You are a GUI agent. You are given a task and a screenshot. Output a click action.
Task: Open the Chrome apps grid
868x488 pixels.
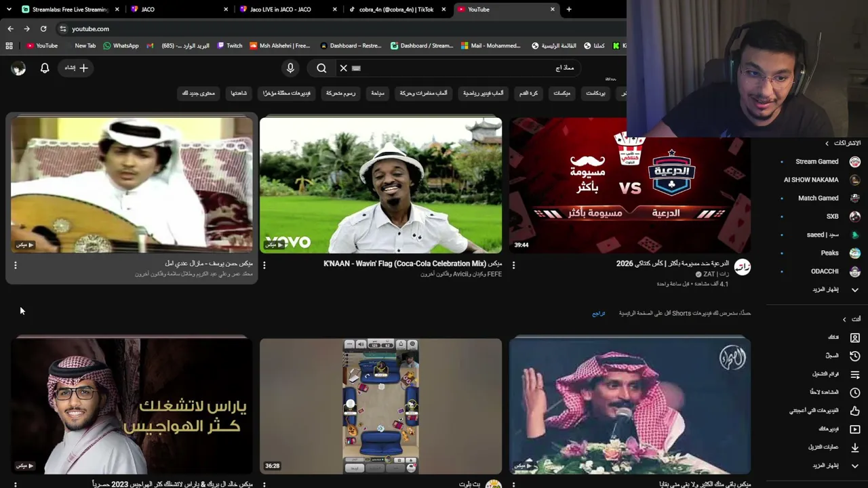9,45
